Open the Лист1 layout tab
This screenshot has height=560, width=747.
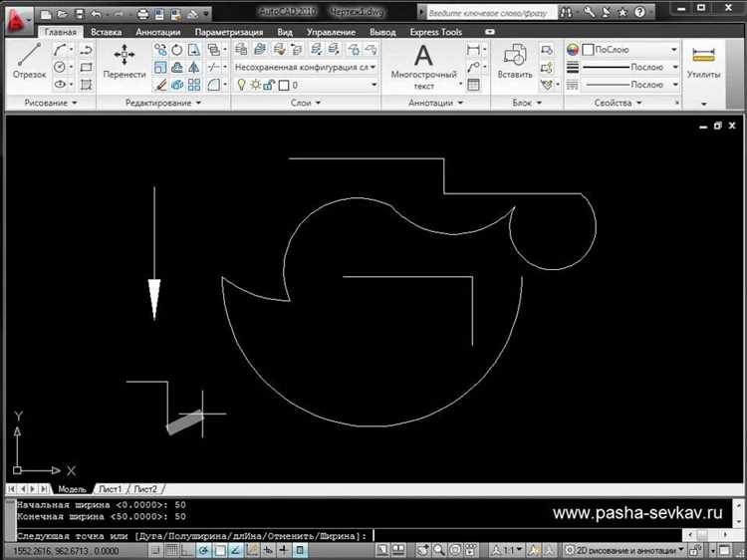(110, 489)
